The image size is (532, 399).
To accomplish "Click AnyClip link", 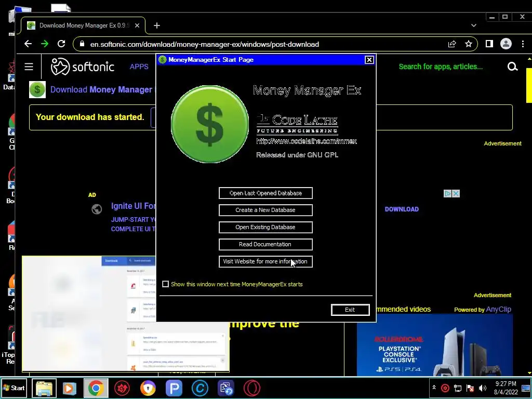I will click(x=498, y=310).
